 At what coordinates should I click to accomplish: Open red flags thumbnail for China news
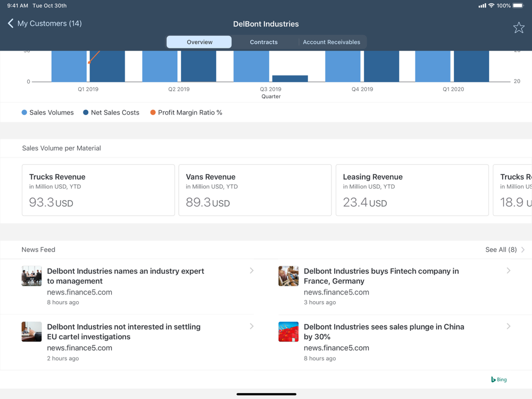(x=288, y=331)
